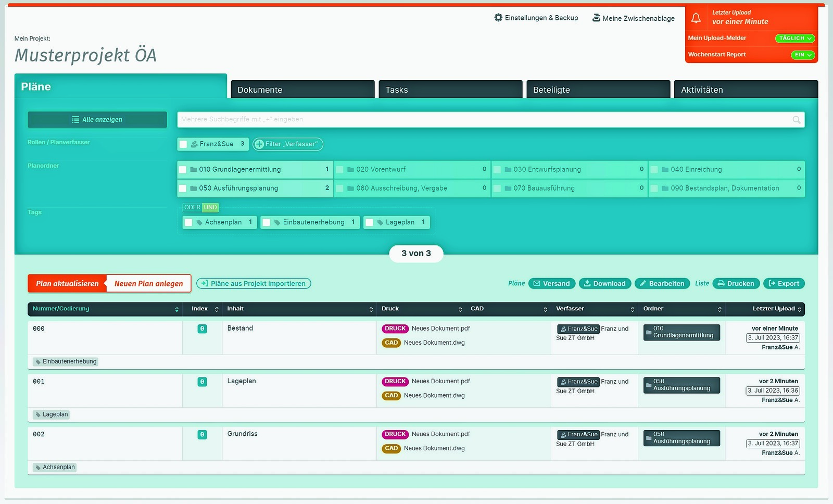Select the Pläne tab
833x504 pixels.
pyautogui.click(x=121, y=86)
